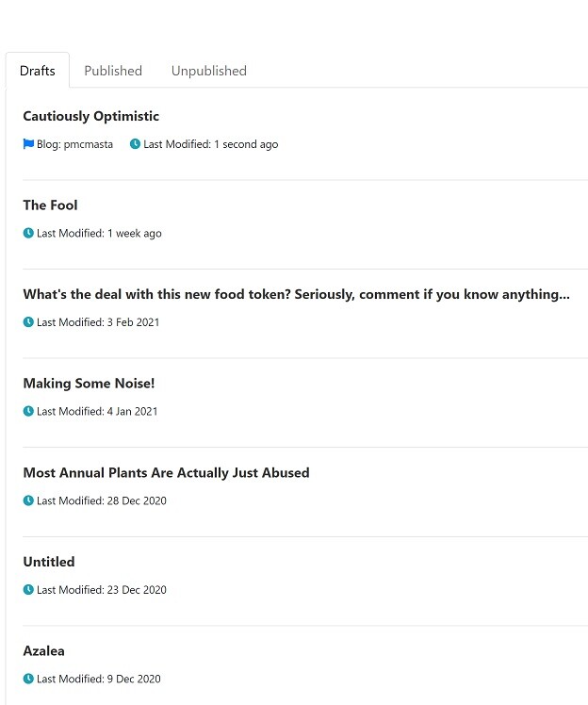
Task: Click the clock icon next to 1 second ago
Action: [x=135, y=144]
